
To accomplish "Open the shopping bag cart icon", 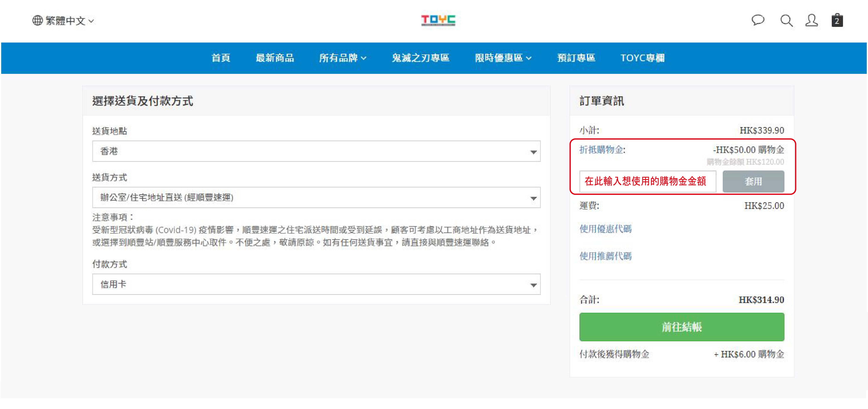I will click(837, 21).
